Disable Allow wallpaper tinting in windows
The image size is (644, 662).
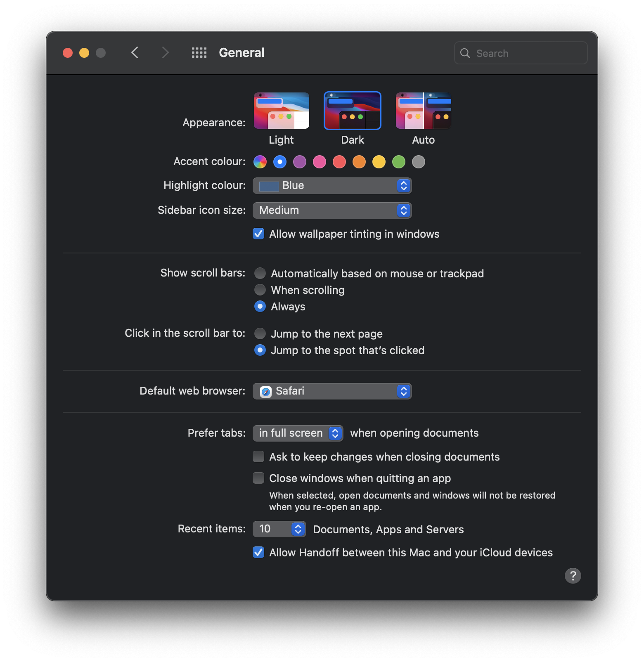[258, 234]
